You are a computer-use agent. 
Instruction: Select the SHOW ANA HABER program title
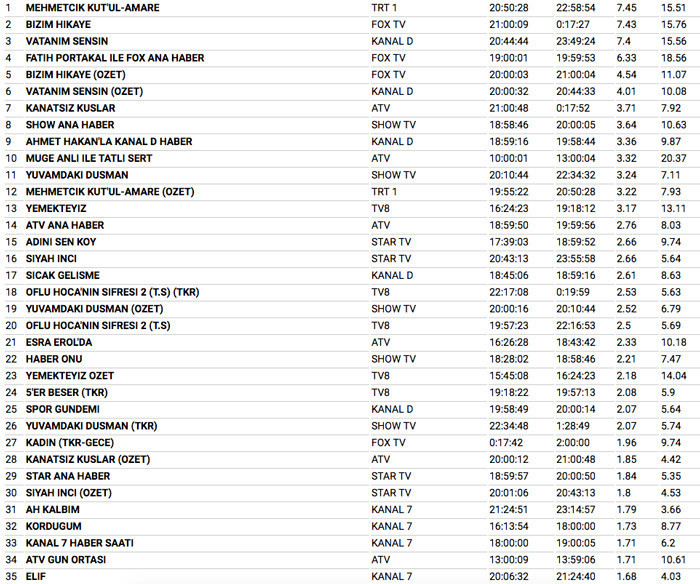[x=69, y=125]
